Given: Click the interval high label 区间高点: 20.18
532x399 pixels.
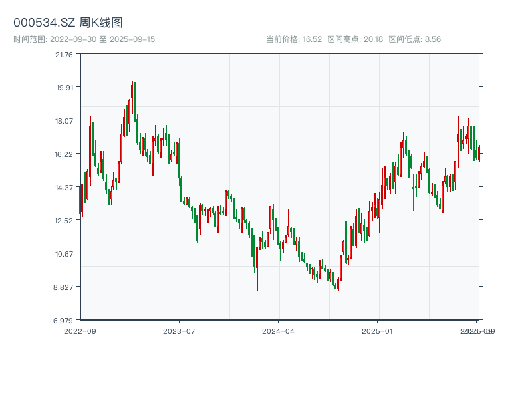Looking at the screenshot, I should [x=355, y=39].
